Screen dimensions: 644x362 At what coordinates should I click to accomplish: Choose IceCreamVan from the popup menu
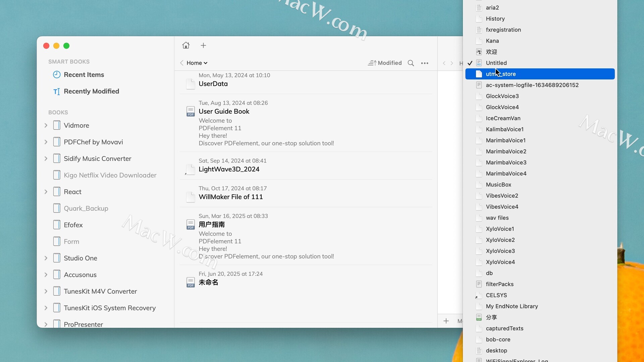tap(540, 118)
